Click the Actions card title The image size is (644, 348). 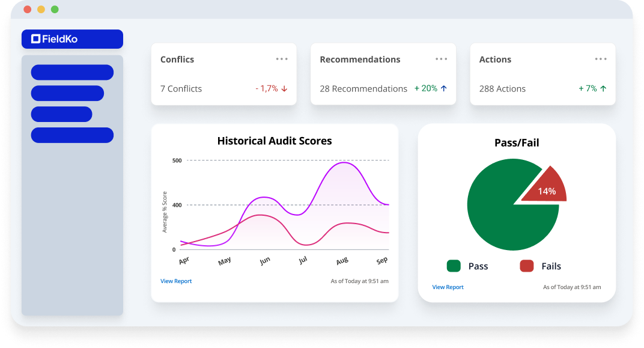[495, 59]
